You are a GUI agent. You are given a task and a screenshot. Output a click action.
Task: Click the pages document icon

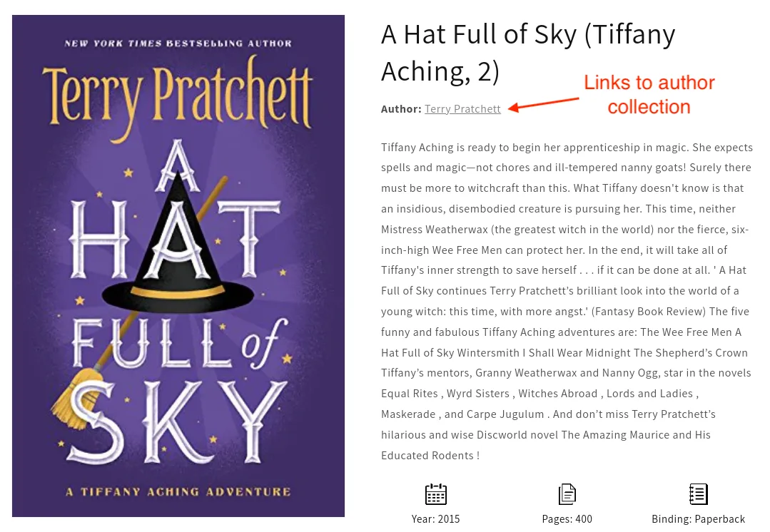pos(567,493)
